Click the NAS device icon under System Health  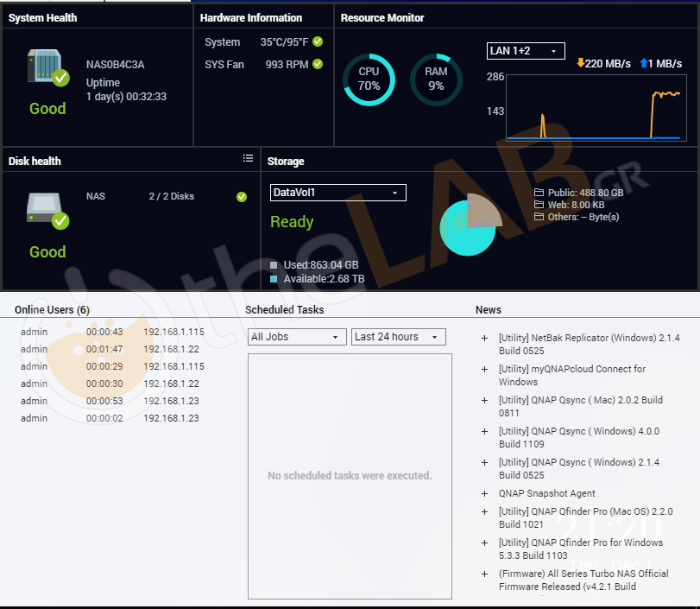tap(47, 67)
